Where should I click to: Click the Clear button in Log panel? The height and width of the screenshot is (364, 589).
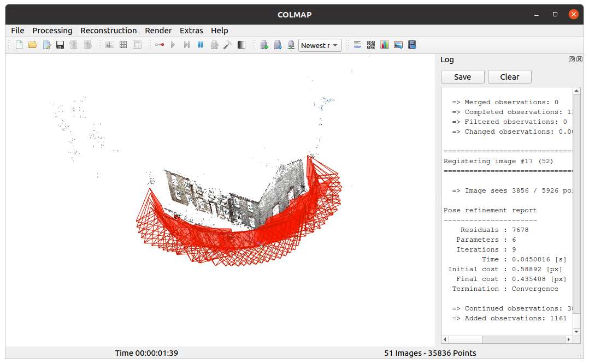[x=509, y=77]
